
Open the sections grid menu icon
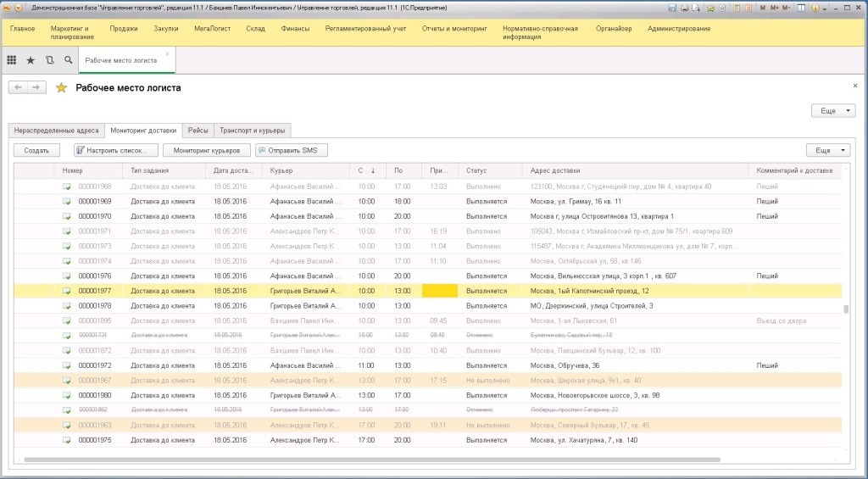pos(12,60)
